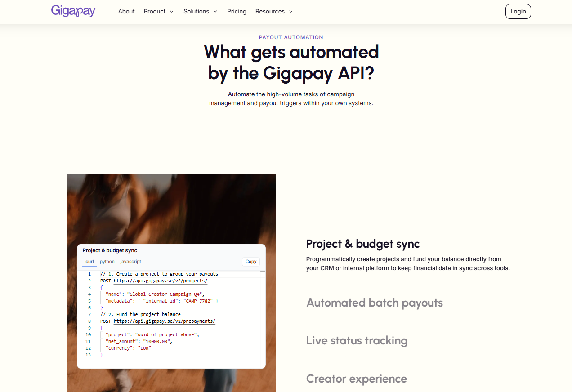572x392 pixels.
Task: Expand Live status tracking section
Action: [357, 341]
